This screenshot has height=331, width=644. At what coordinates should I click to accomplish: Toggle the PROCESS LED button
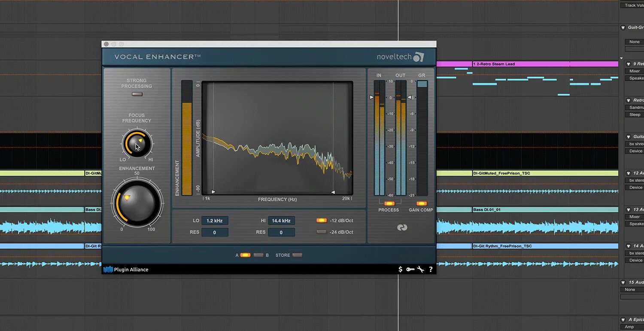pyautogui.click(x=389, y=203)
